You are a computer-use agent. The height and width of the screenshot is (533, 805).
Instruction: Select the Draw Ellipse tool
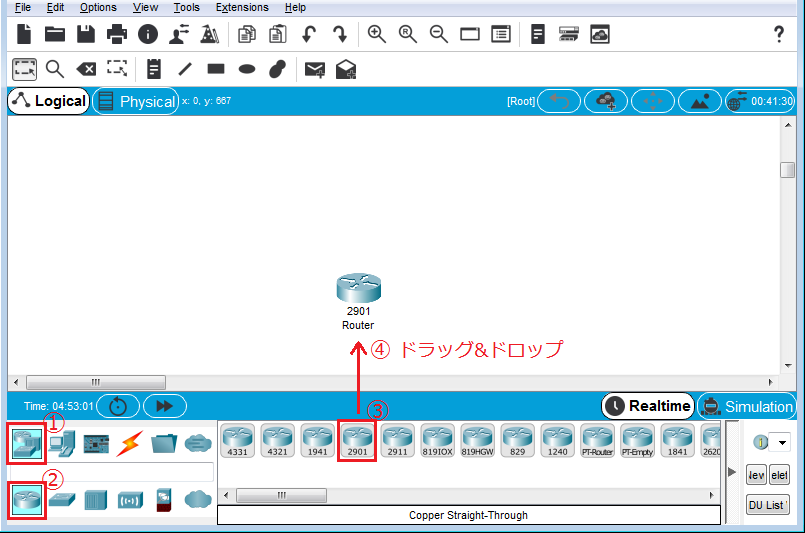[x=247, y=69]
